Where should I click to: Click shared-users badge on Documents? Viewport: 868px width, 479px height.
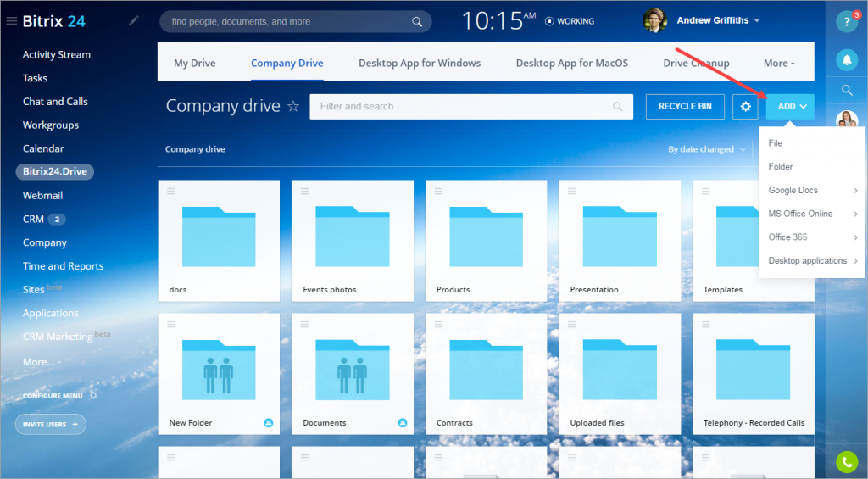tap(403, 422)
